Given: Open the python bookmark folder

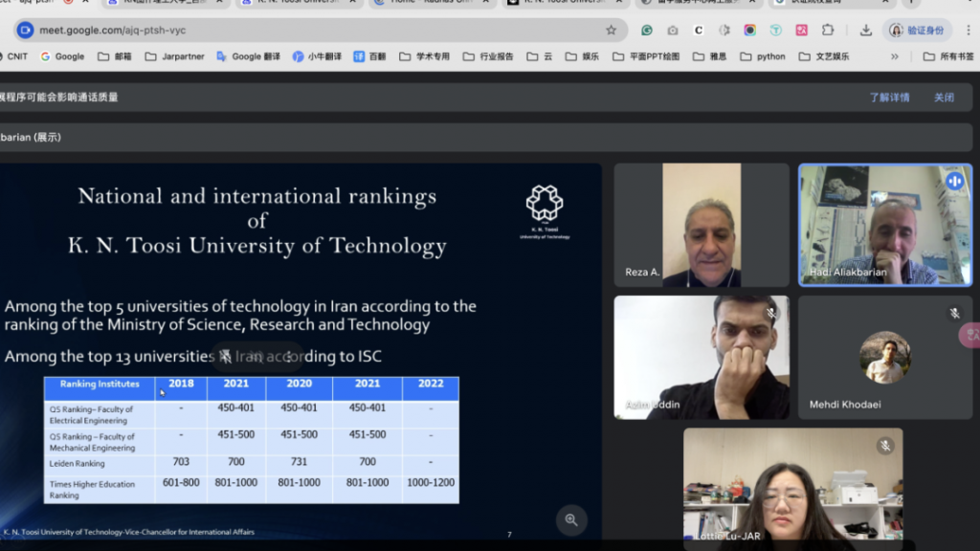Looking at the screenshot, I should pos(763,56).
